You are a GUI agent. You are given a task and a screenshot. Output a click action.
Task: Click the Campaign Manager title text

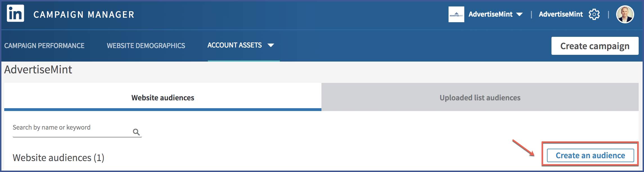pos(84,15)
